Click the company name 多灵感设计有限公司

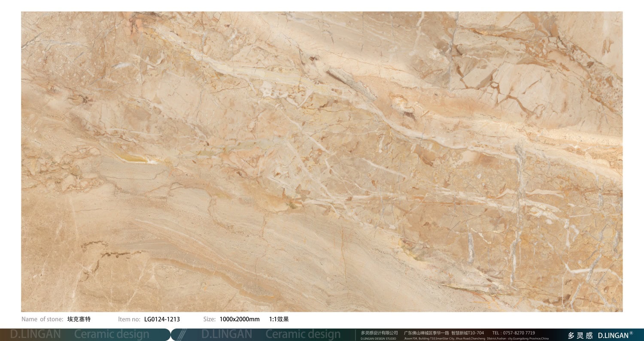click(379, 333)
